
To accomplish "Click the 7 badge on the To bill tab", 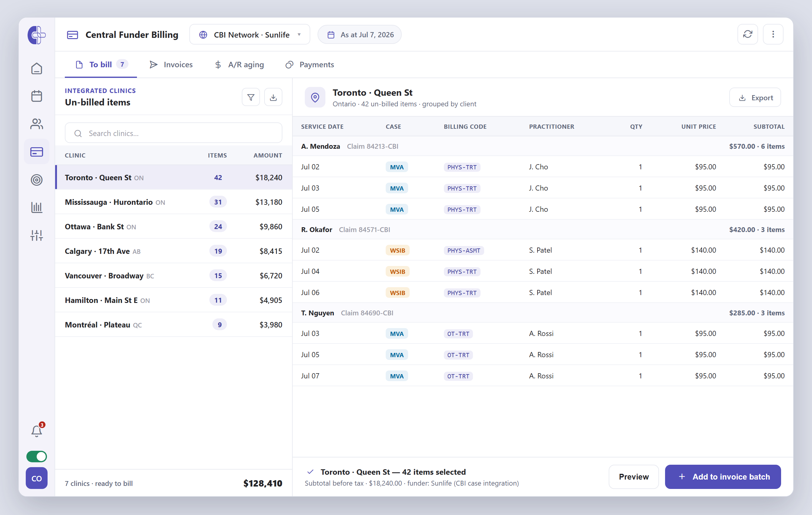I will 122,65.
